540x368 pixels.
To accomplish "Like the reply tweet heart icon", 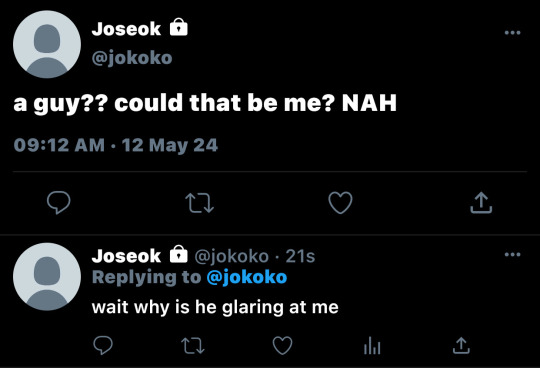I will [282, 346].
